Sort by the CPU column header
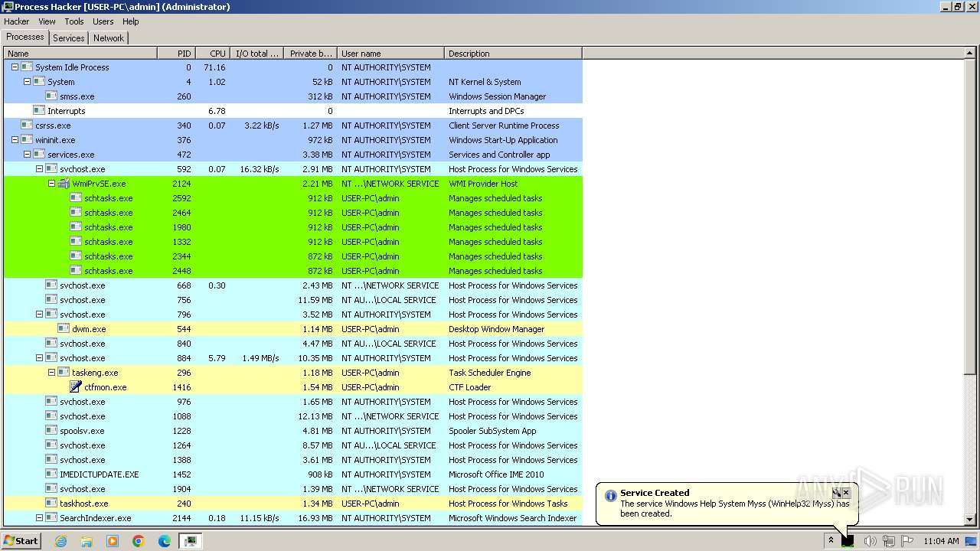Viewport: 980px width, 551px height. pos(214,54)
